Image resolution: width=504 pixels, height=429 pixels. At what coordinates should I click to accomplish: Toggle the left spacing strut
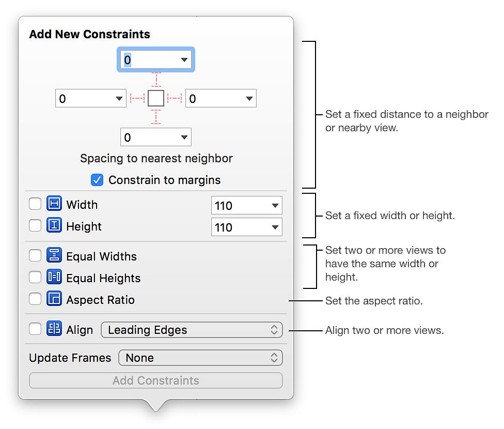pyautogui.click(x=137, y=98)
